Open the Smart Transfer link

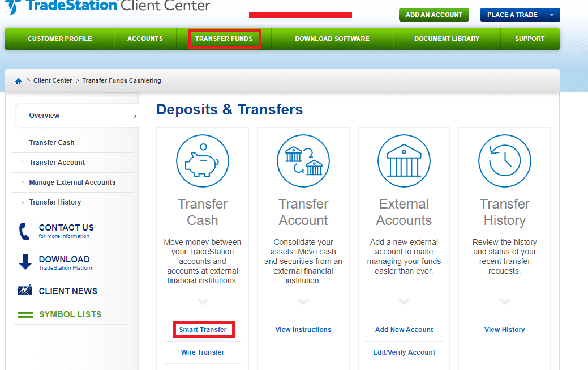click(203, 330)
